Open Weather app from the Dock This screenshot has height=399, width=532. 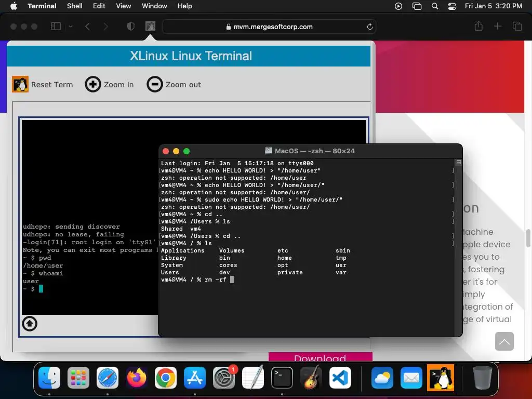click(x=382, y=378)
